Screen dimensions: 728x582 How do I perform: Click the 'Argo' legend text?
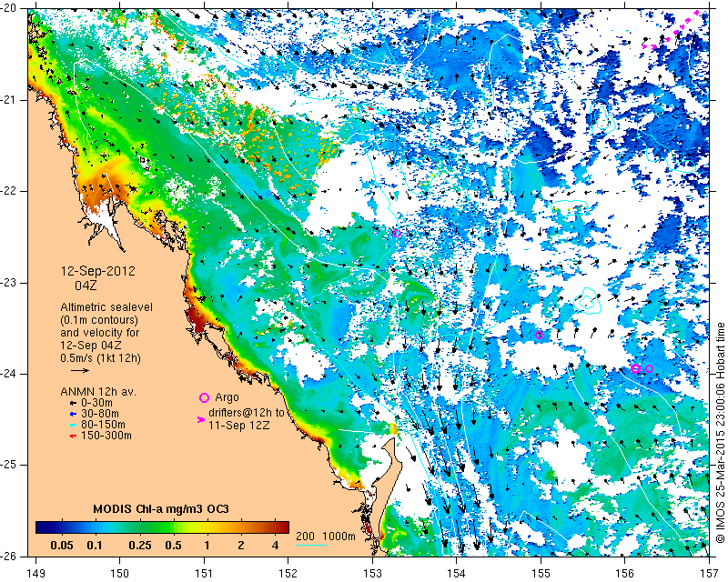[227, 397]
